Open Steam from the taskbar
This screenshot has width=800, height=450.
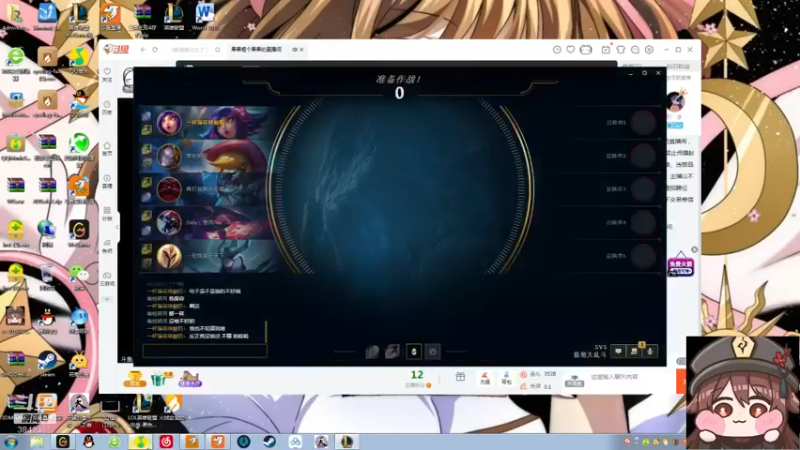point(269,442)
